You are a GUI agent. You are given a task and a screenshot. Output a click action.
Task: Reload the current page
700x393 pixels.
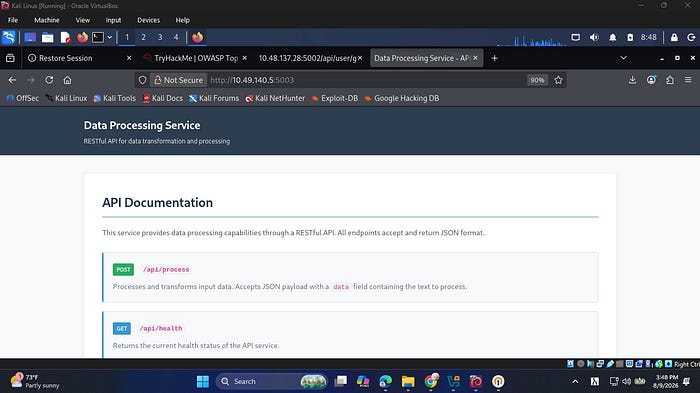(49, 80)
